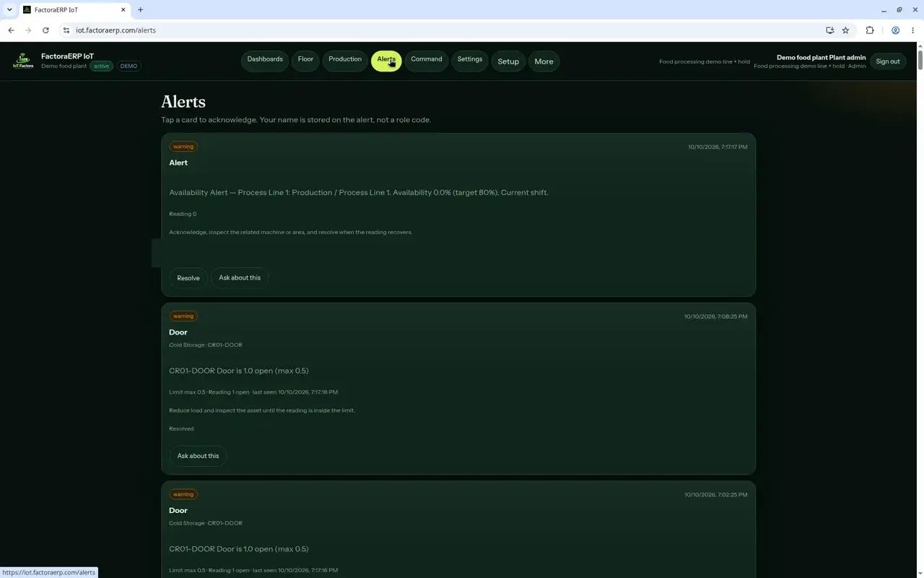Image resolution: width=924 pixels, height=578 pixels.
Task: Open the Chrome profile avatar icon
Action: click(x=895, y=30)
